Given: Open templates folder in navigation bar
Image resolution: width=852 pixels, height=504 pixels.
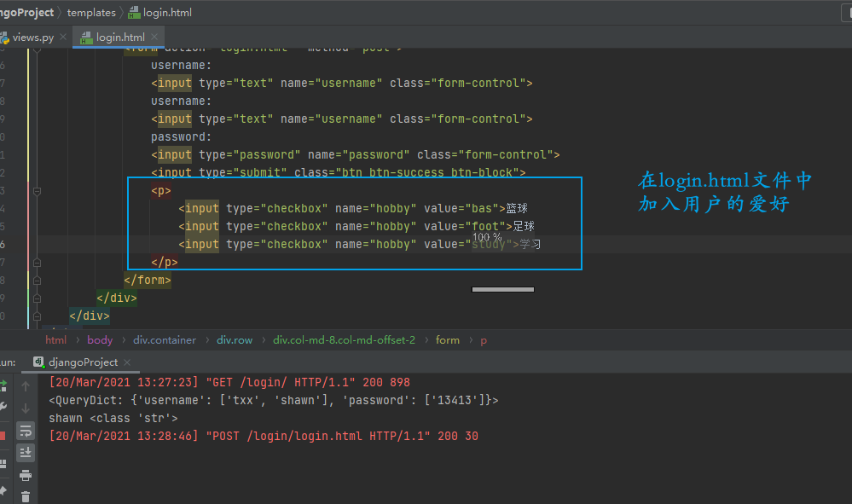Looking at the screenshot, I should [91, 13].
